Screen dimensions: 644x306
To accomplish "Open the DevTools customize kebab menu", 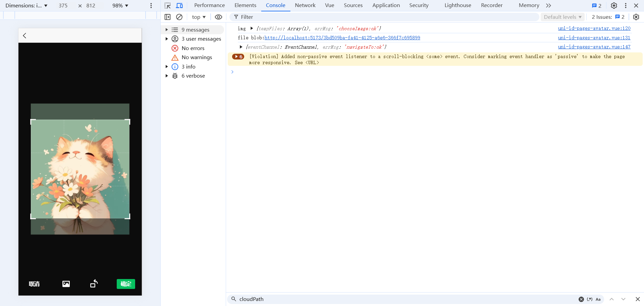I will (626, 5).
